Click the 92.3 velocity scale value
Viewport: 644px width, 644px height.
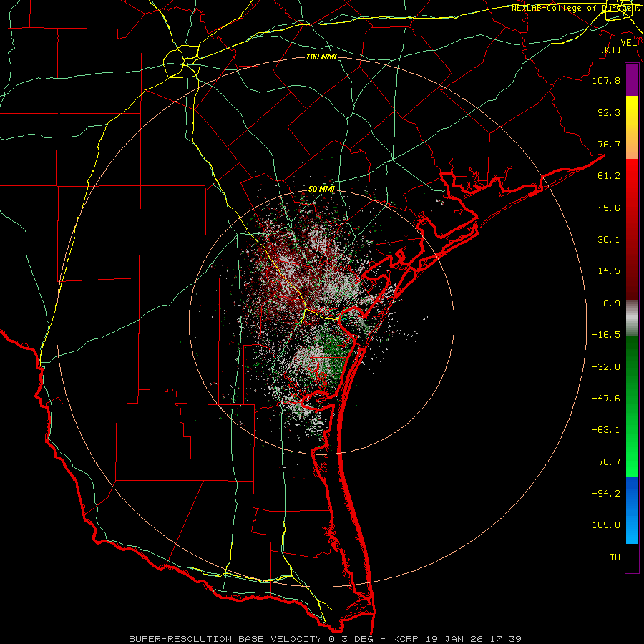tap(609, 112)
